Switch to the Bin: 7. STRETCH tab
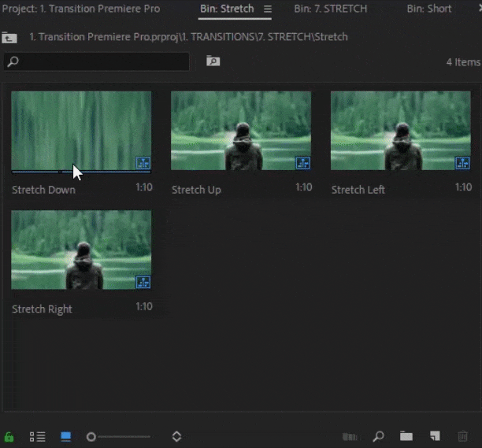 [x=330, y=9]
